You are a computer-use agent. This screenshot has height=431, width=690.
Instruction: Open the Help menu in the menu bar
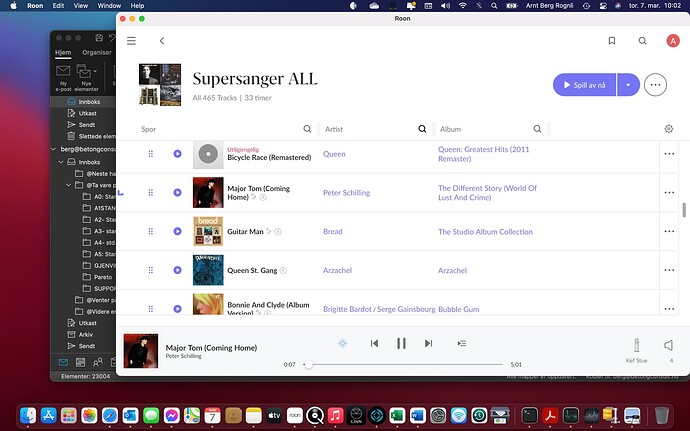137,6
